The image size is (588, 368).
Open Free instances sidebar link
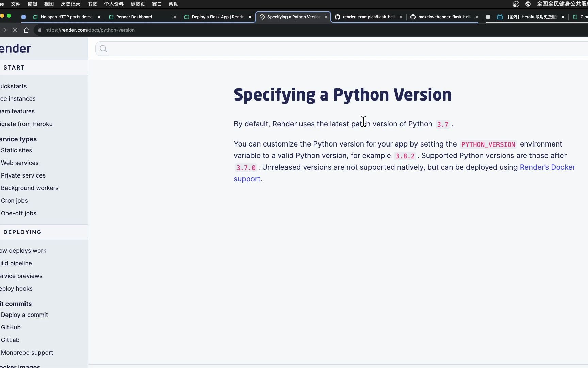click(18, 99)
